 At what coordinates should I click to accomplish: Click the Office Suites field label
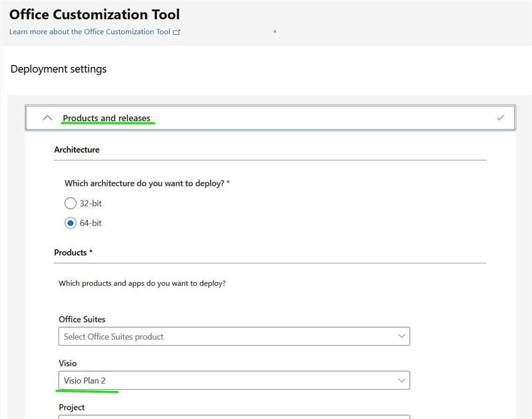coord(82,319)
